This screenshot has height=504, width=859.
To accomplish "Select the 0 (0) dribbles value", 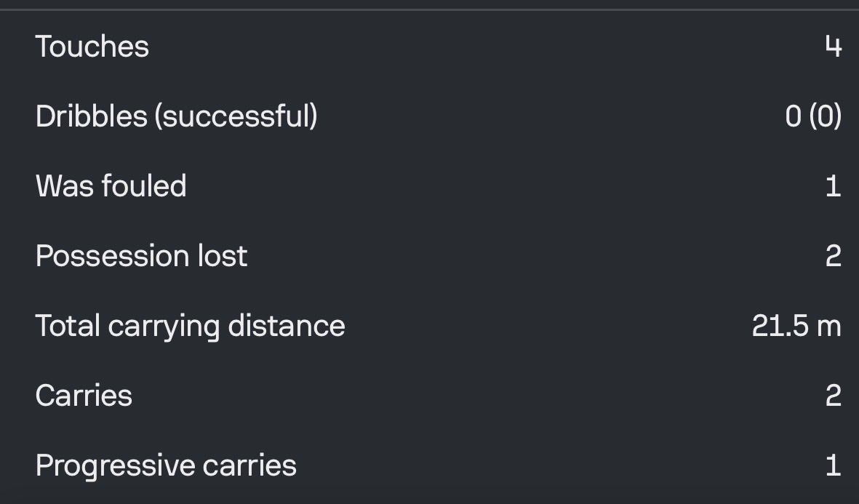I will pyautogui.click(x=813, y=116).
